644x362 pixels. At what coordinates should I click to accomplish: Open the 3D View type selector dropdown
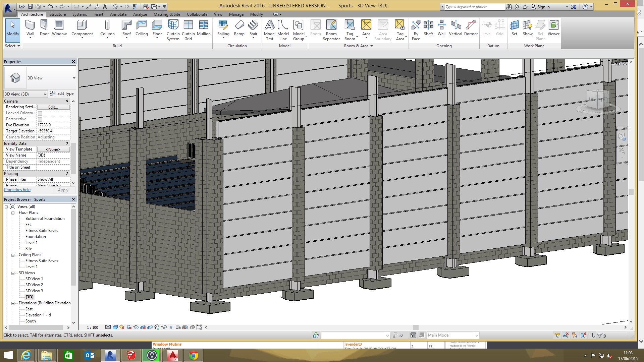point(74,78)
